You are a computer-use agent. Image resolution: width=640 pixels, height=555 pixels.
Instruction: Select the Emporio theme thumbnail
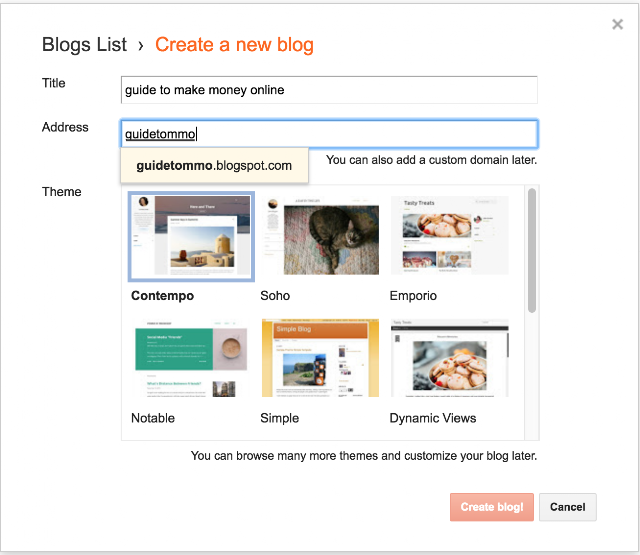tap(450, 236)
